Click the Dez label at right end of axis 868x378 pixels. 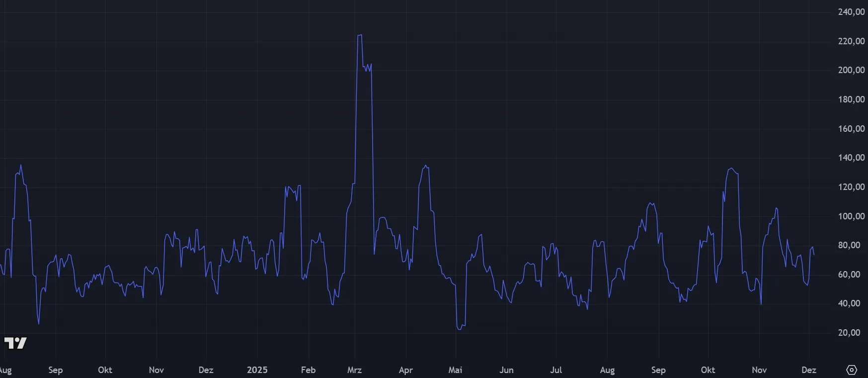click(x=809, y=370)
